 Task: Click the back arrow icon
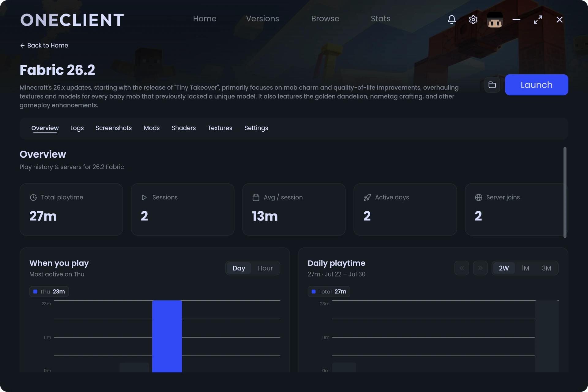coord(22,45)
